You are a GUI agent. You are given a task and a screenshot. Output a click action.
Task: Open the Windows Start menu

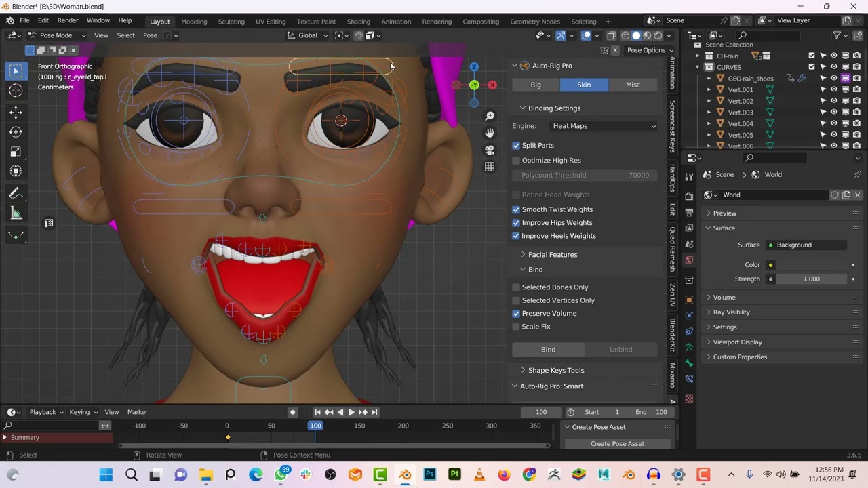tap(106, 474)
